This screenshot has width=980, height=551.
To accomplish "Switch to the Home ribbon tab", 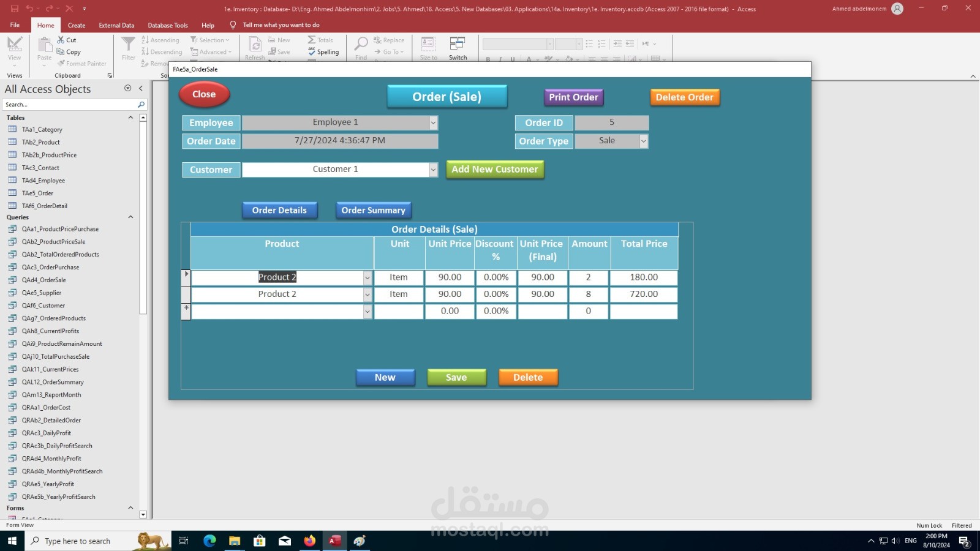I will (x=45, y=25).
